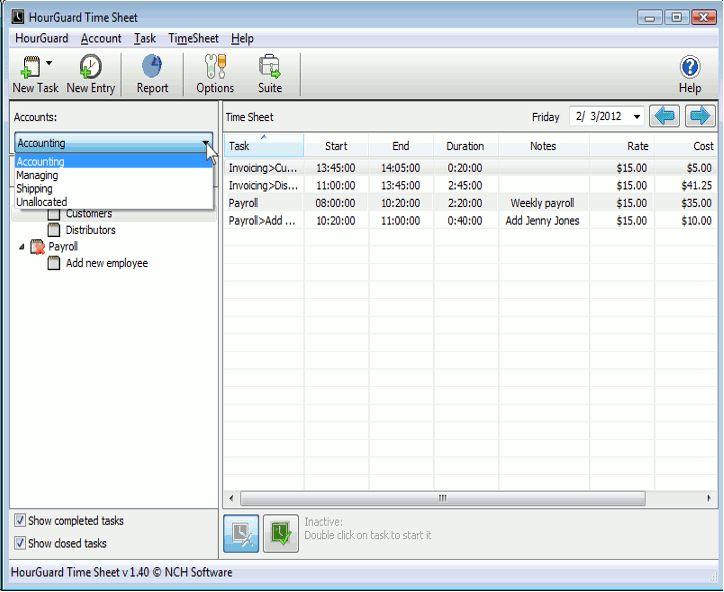
Task: Minimize the HourGuard window
Action: click(650, 18)
